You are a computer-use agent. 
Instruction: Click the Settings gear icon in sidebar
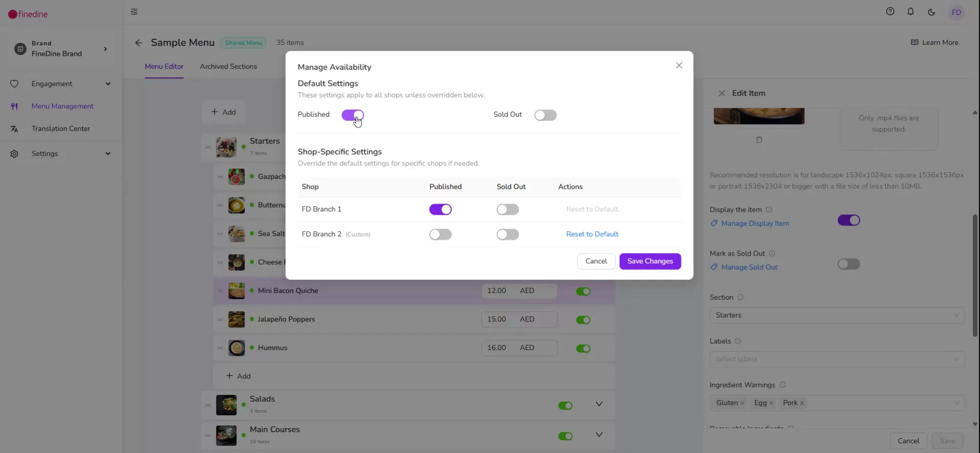(14, 154)
